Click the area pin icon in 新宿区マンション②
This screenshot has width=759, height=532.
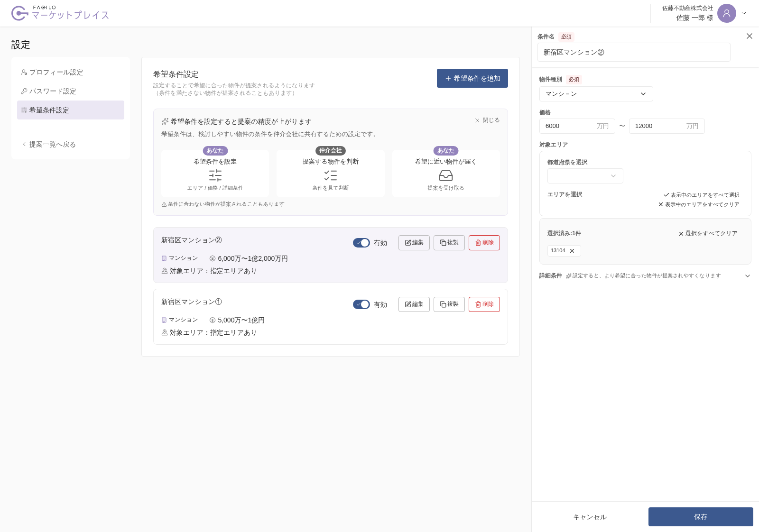click(x=165, y=271)
